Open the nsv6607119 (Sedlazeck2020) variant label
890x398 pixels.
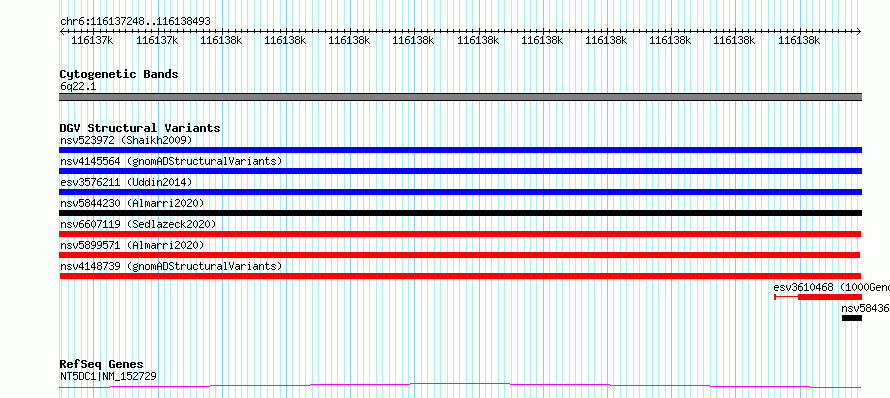[x=138, y=224]
